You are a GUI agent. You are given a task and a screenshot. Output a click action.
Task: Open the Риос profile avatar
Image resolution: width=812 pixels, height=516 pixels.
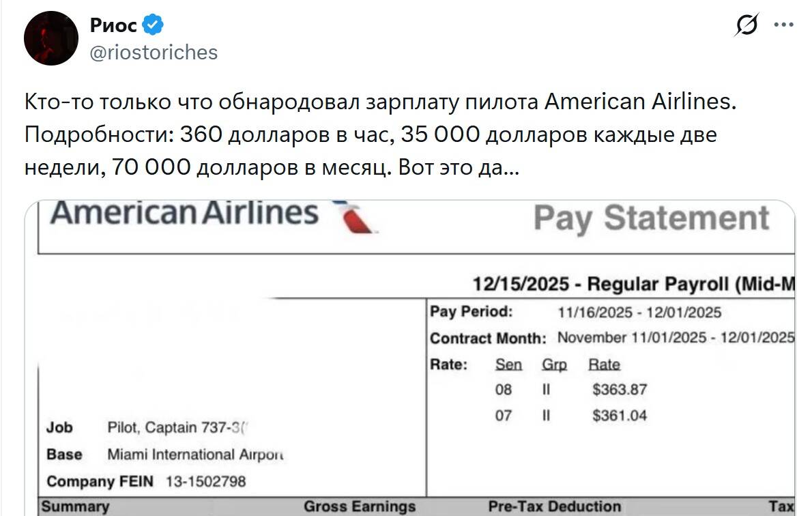[51, 38]
